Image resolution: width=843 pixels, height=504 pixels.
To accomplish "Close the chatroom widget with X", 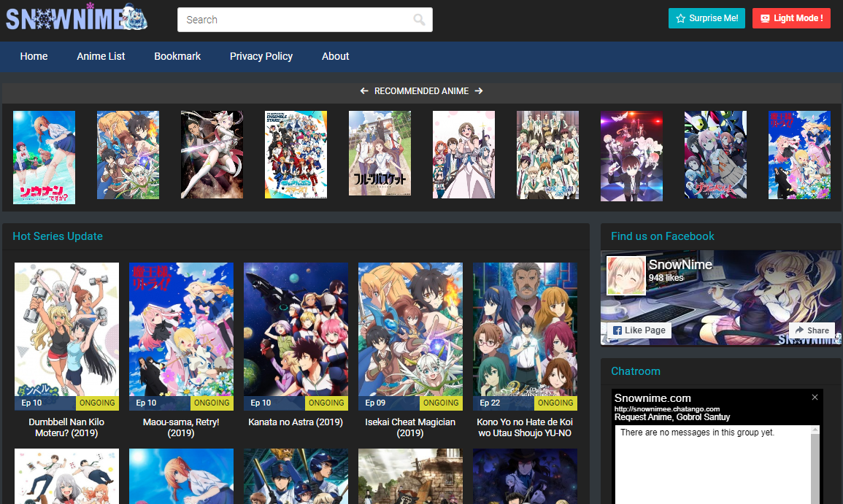I will (x=815, y=398).
